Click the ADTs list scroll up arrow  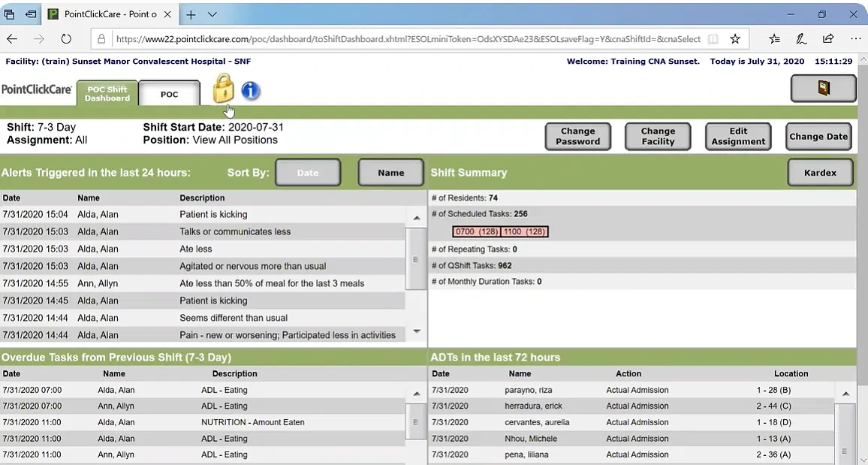(x=845, y=394)
